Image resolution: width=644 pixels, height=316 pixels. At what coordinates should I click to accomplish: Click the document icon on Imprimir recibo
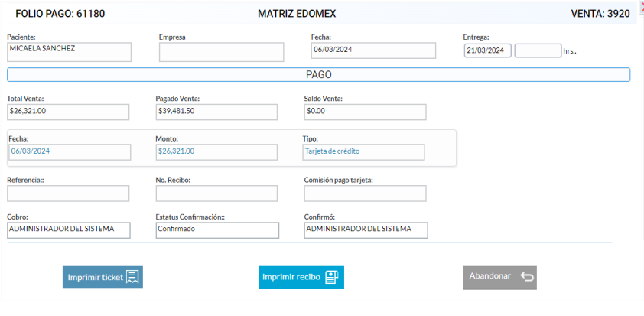click(x=331, y=278)
